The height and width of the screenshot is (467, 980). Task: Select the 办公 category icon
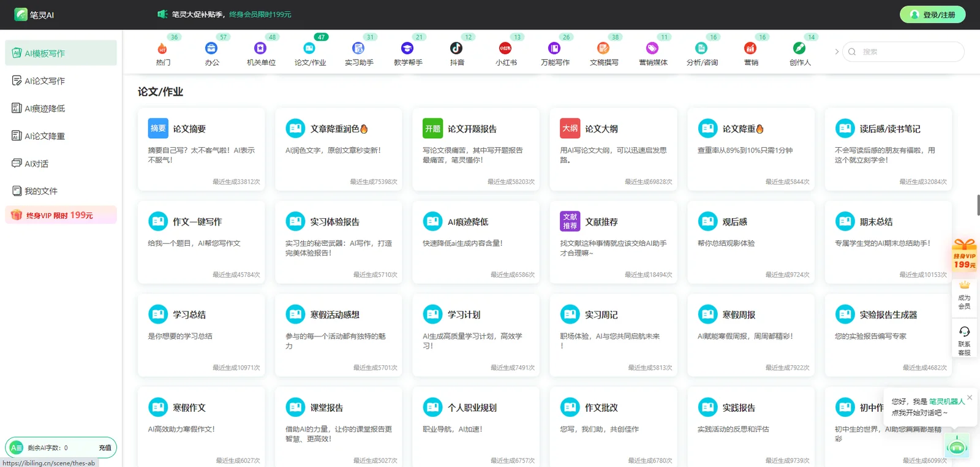(x=211, y=48)
